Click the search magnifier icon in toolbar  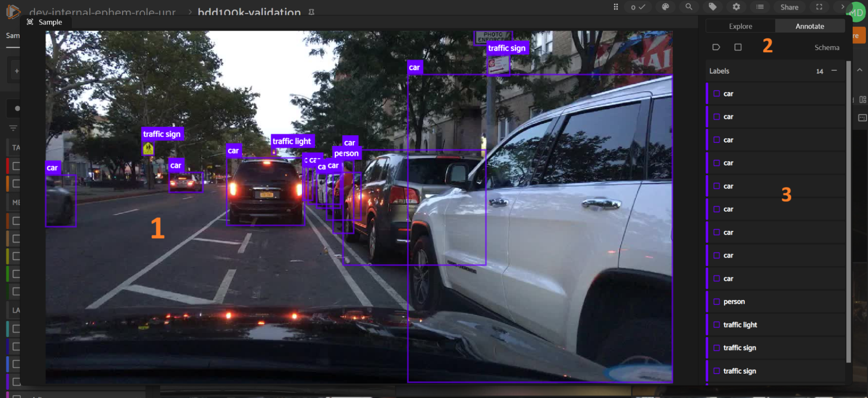coord(689,7)
